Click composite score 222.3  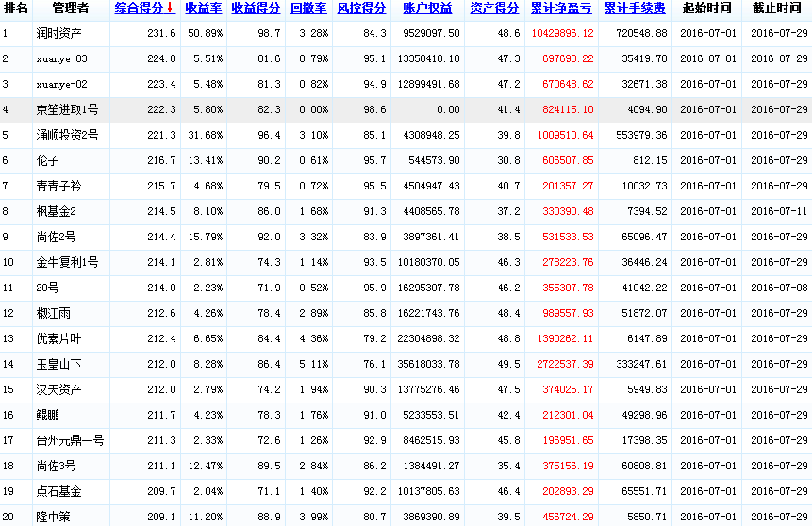click(x=161, y=109)
